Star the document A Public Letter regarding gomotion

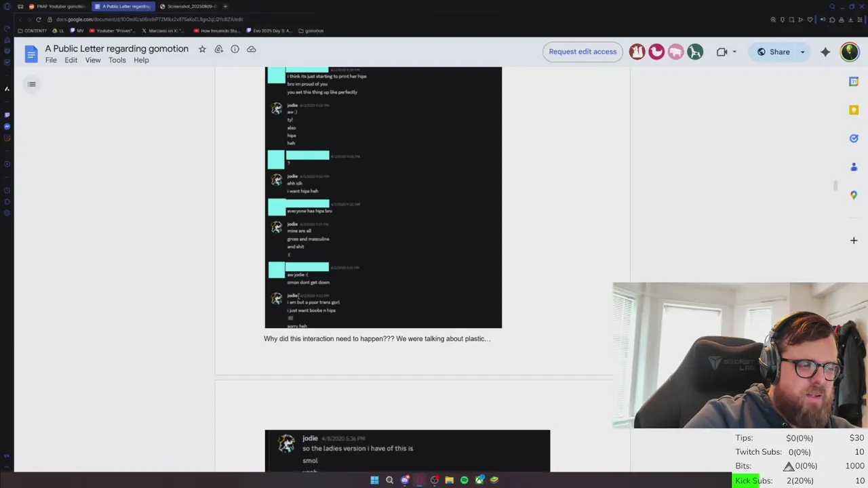pyautogui.click(x=202, y=49)
